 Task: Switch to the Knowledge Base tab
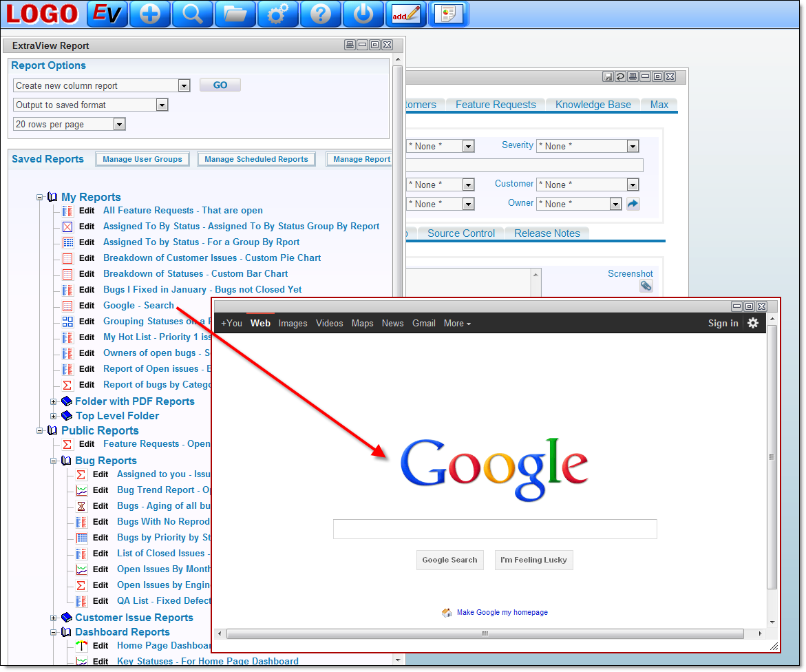tap(593, 105)
